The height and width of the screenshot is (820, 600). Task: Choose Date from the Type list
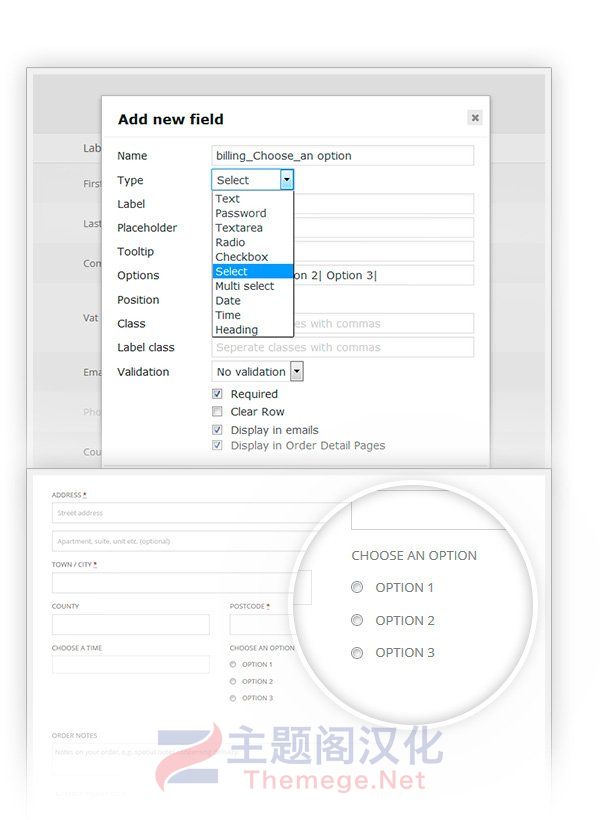click(x=253, y=301)
